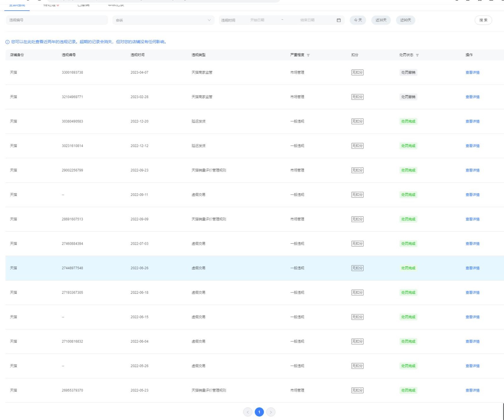Click the 处罚完成 status on the 2022-09-23 row
This screenshot has width=504, height=420.
point(408,170)
